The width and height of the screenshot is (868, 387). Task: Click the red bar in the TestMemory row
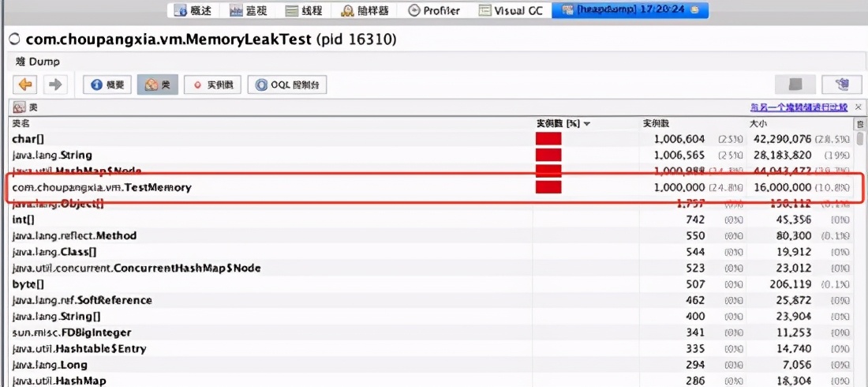[x=548, y=187]
